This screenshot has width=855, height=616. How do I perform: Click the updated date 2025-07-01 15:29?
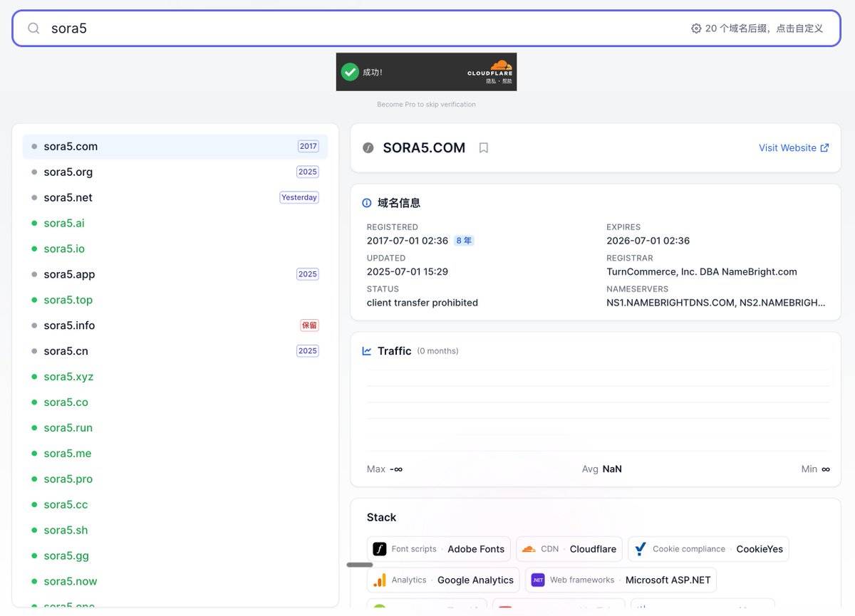click(x=408, y=272)
